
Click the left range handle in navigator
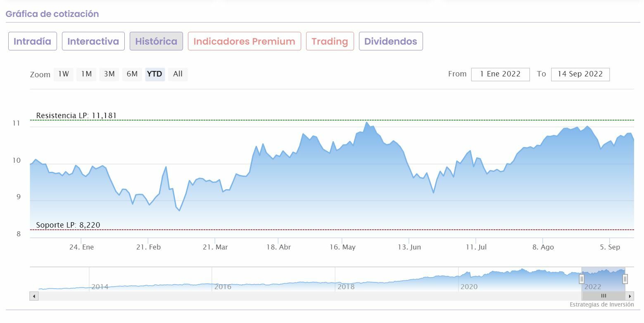(x=582, y=279)
